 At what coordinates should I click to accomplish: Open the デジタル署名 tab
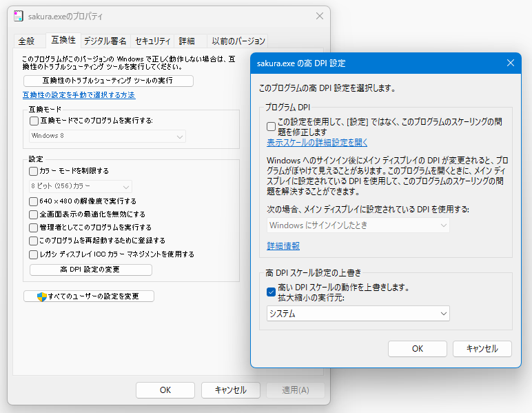pyautogui.click(x=105, y=41)
